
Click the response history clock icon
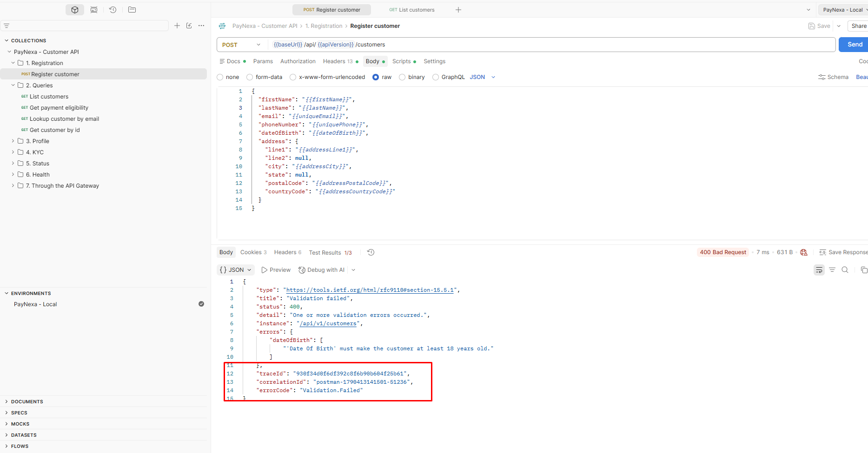click(x=371, y=252)
